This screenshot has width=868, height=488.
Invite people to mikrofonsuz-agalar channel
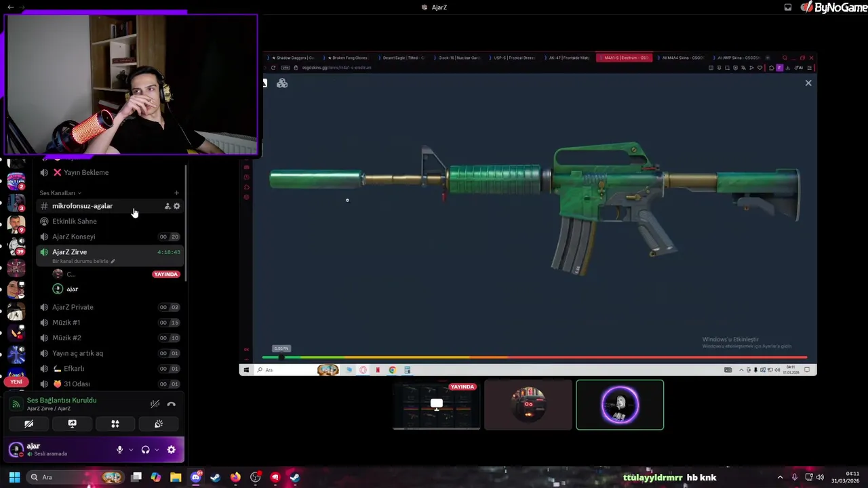pos(167,206)
